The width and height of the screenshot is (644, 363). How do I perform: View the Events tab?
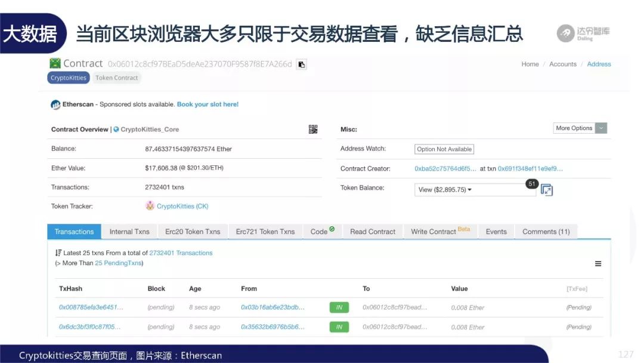click(496, 232)
